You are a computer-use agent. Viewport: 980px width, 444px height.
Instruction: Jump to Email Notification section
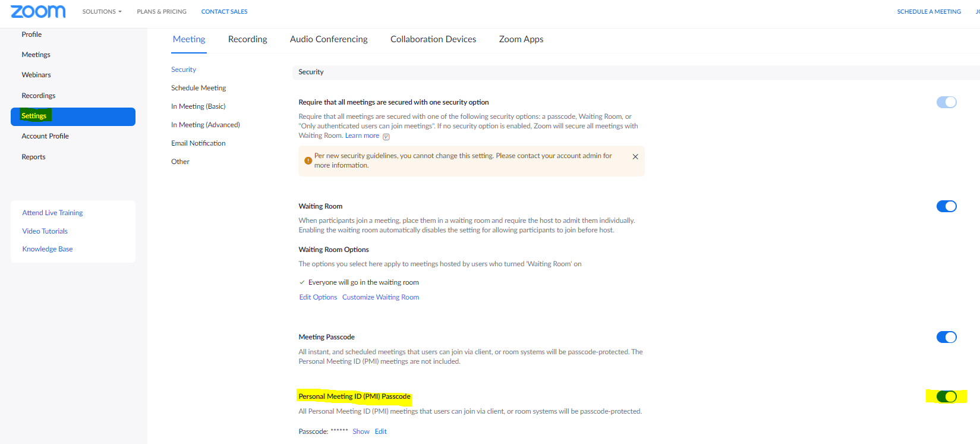(198, 143)
